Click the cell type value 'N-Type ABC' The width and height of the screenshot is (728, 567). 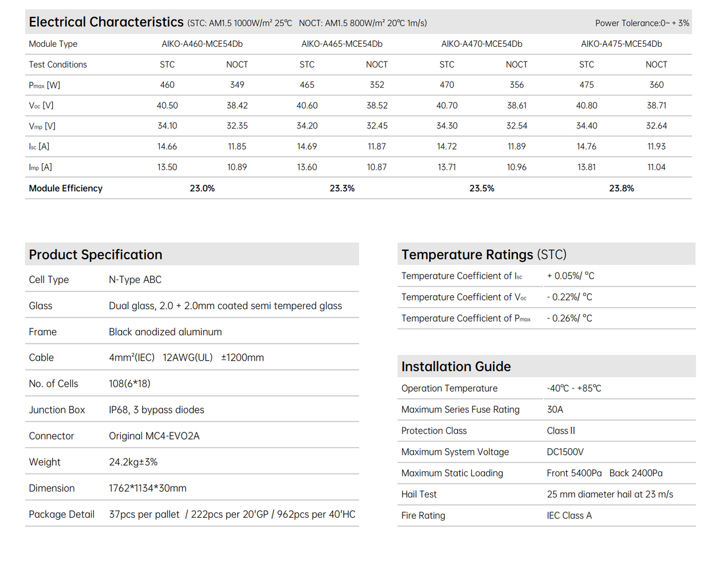[135, 280]
